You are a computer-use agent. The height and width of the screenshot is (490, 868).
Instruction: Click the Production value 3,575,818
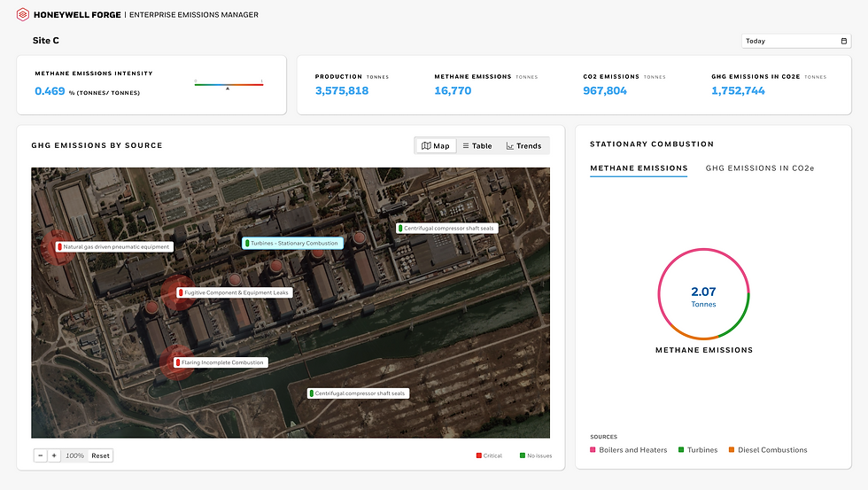[x=342, y=90]
